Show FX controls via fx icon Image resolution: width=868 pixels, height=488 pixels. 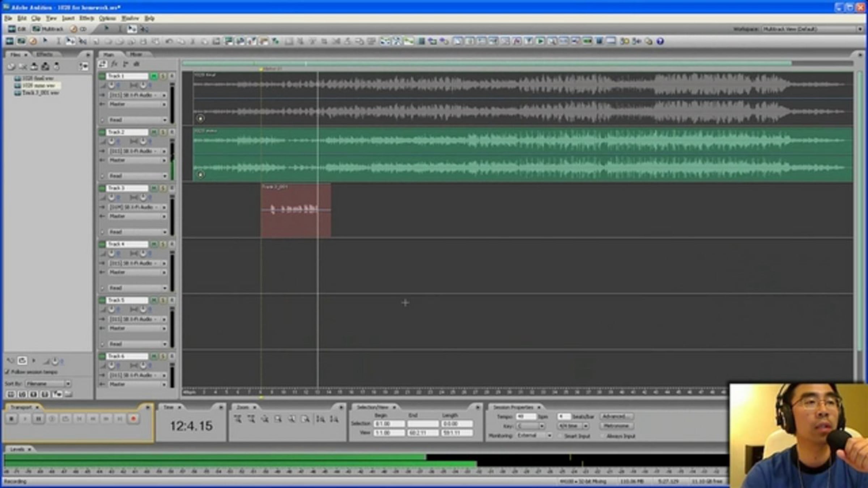[114, 64]
